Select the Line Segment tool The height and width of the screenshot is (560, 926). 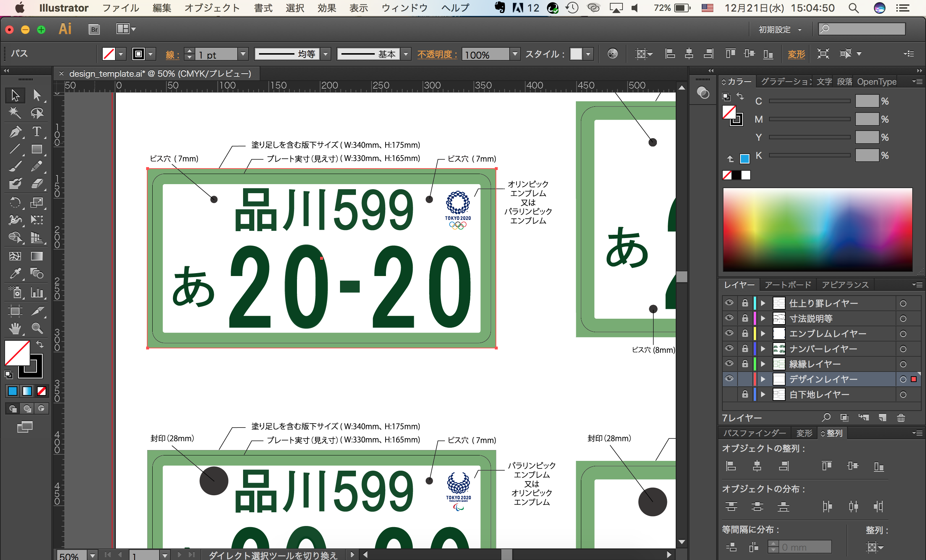coord(15,149)
